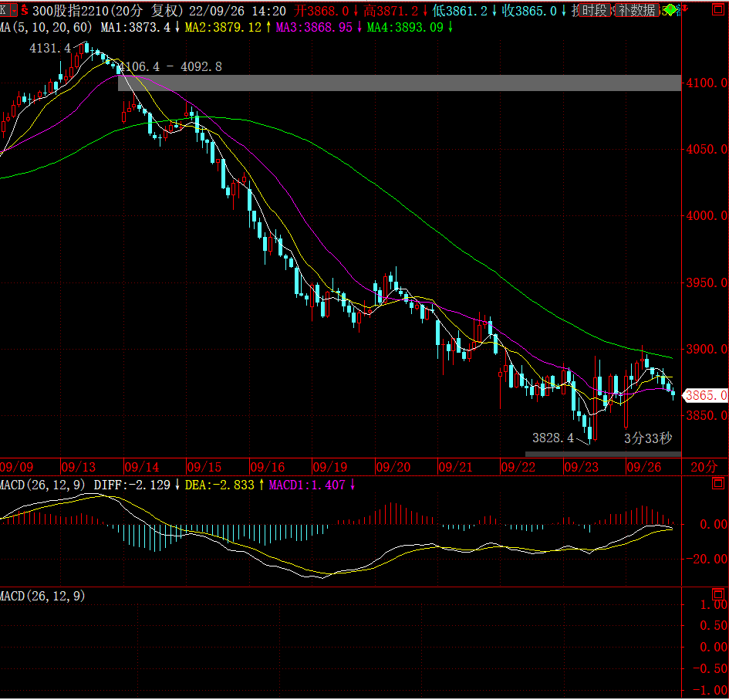Click the 09/16 date on time axis
This screenshot has height=700, width=729.
click(x=268, y=467)
